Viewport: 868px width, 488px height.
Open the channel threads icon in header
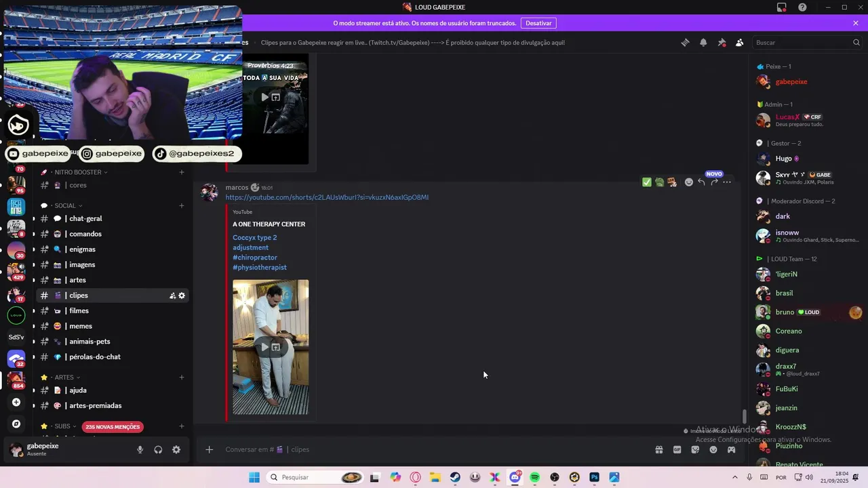[x=685, y=43]
